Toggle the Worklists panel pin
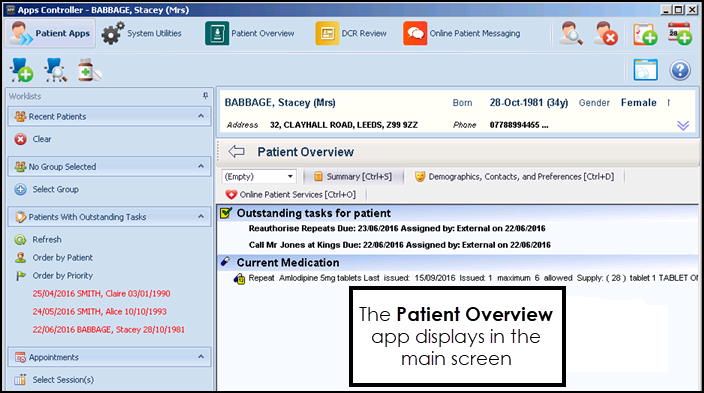Viewport: 704px width, 393px height. [x=205, y=96]
